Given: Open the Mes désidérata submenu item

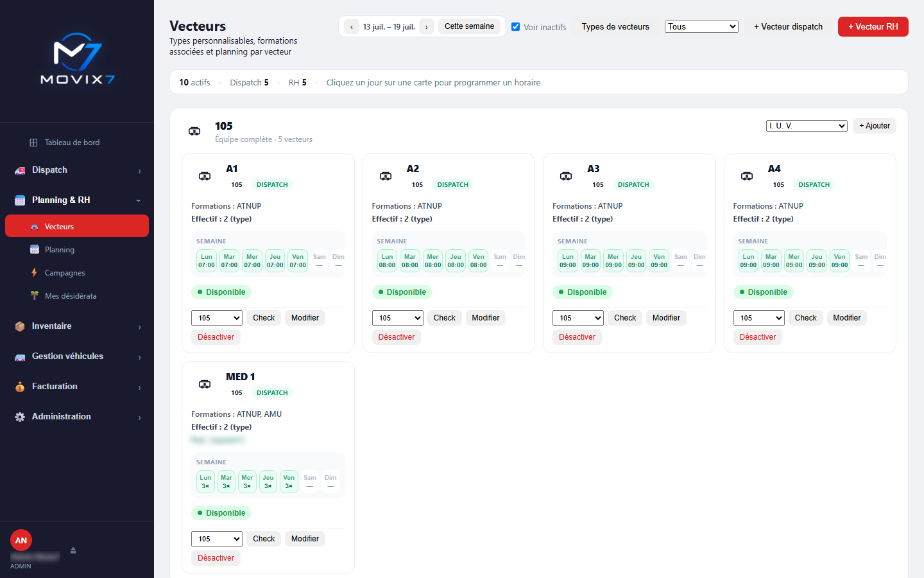Looking at the screenshot, I should (77, 296).
